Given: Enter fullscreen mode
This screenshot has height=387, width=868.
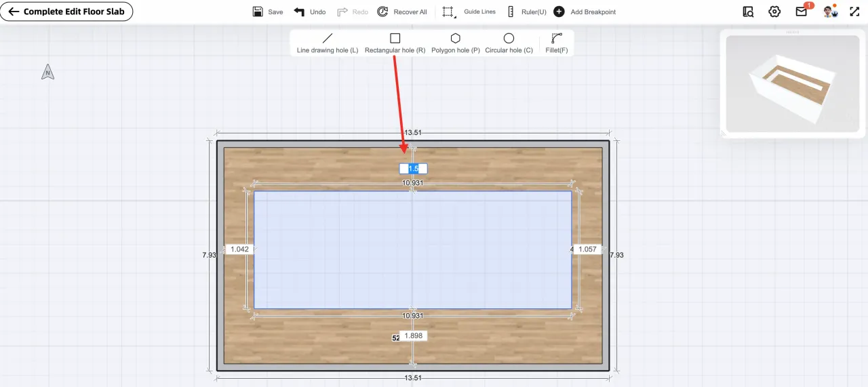Looking at the screenshot, I should (x=854, y=12).
